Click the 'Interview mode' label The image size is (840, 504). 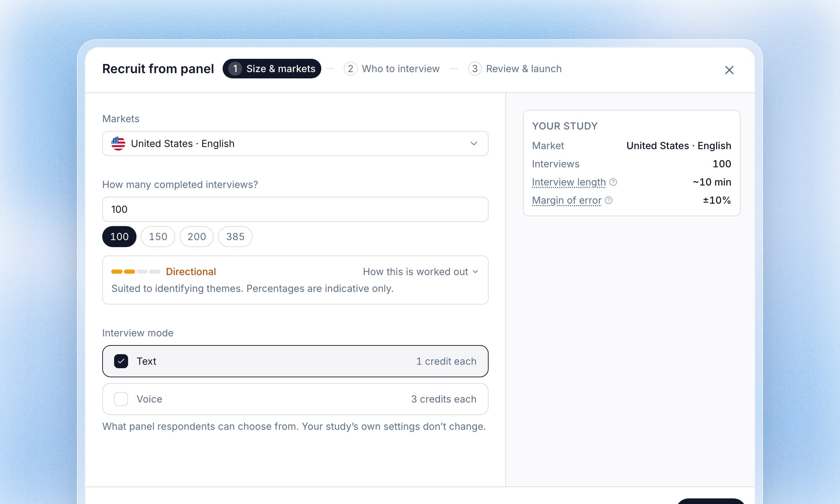click(138, 333)
